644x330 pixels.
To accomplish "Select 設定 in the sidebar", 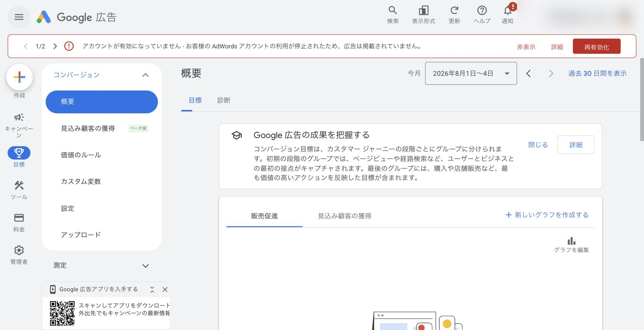I will coord(102,208).
